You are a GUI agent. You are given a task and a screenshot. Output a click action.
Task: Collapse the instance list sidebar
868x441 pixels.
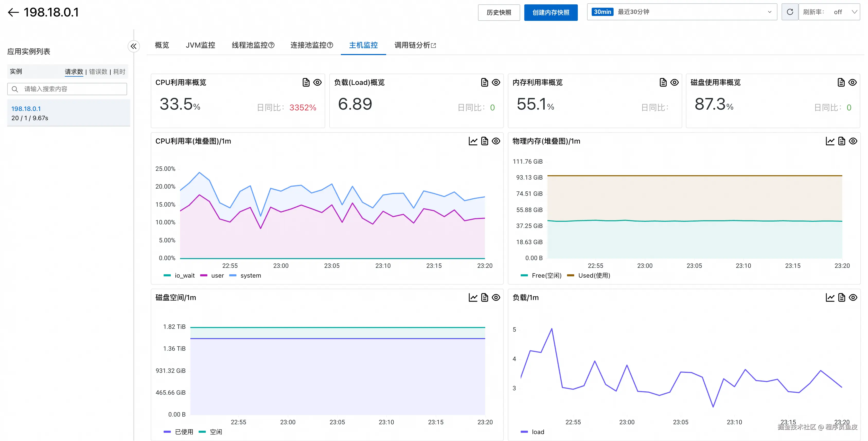pos(134,46)
